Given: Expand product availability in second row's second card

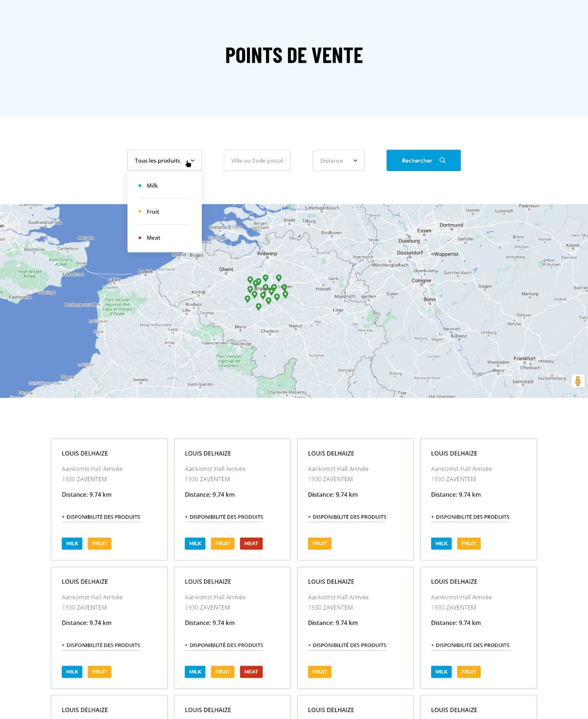Looking at the screenshot, I should coord(224,645).
